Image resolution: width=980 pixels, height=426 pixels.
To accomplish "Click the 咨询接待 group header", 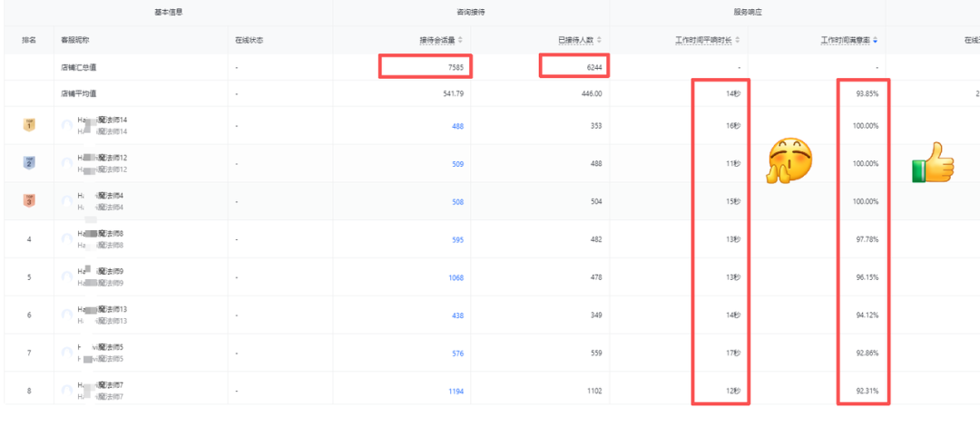I will tap(471, 12).
